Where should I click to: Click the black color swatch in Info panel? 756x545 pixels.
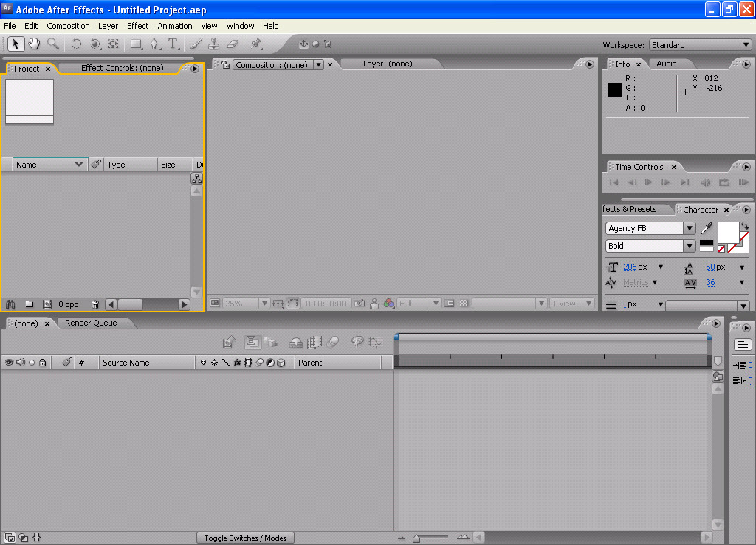pos(615,90)
